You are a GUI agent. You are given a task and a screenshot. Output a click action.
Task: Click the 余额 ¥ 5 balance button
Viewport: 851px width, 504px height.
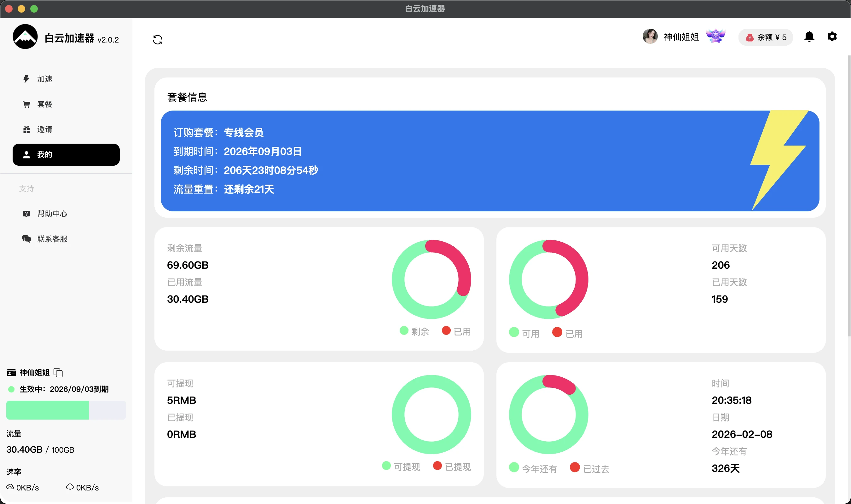coord(765,37)
